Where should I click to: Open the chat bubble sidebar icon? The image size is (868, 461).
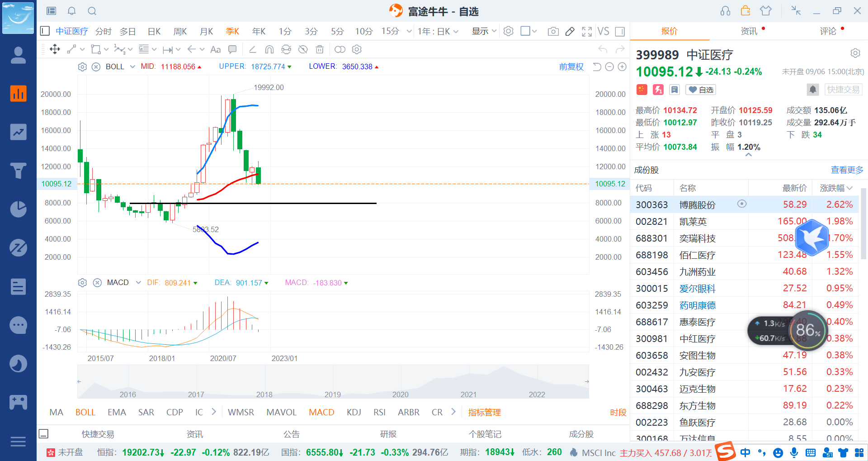(x=19, y=325)
